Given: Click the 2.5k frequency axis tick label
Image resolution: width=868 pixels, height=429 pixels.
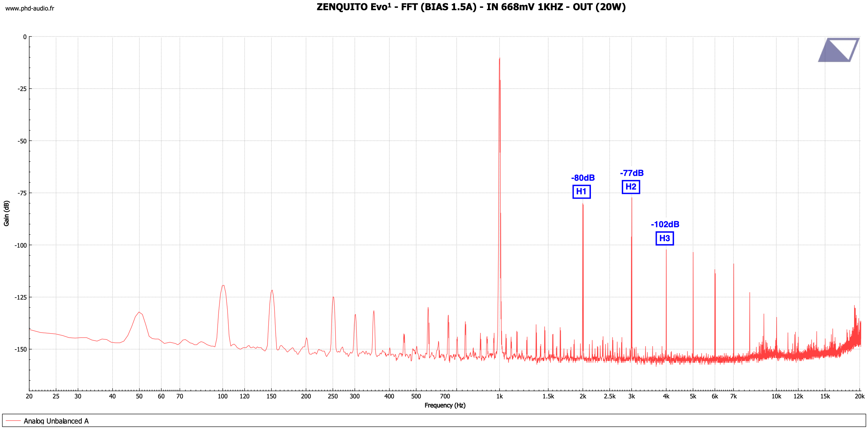Looking at the screenshot, I should (610, 396).
